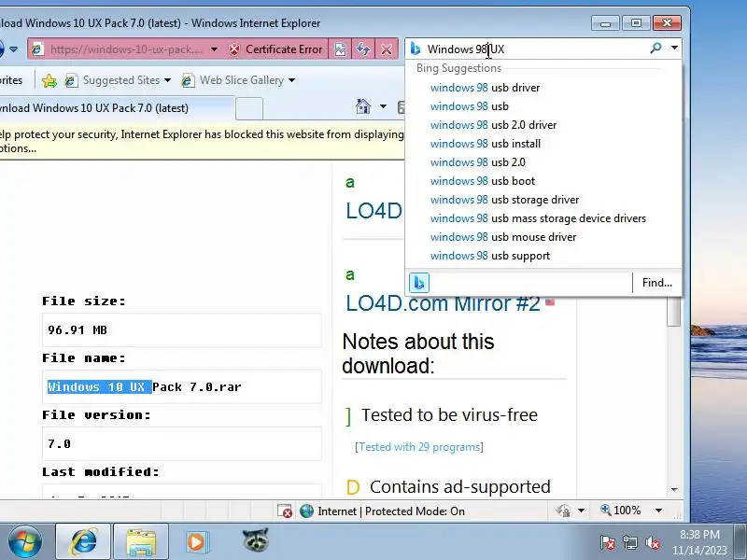
Task: Open a new blank tab
Action: point(249,108)
